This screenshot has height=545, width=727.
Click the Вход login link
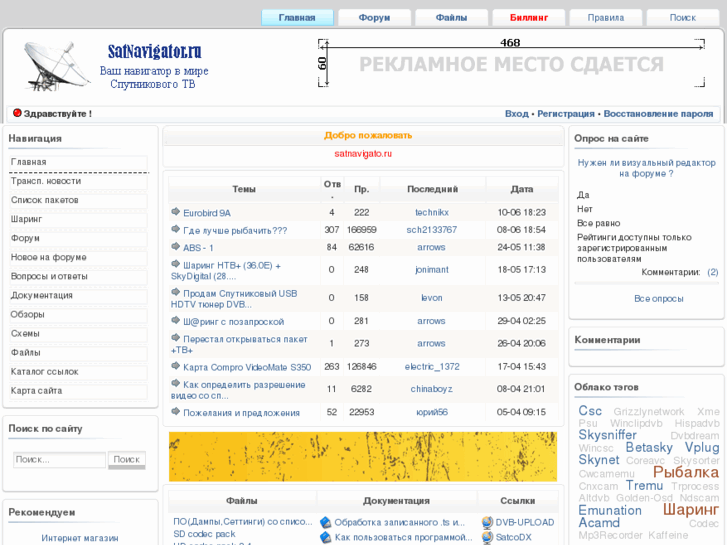tap(517, 114)
